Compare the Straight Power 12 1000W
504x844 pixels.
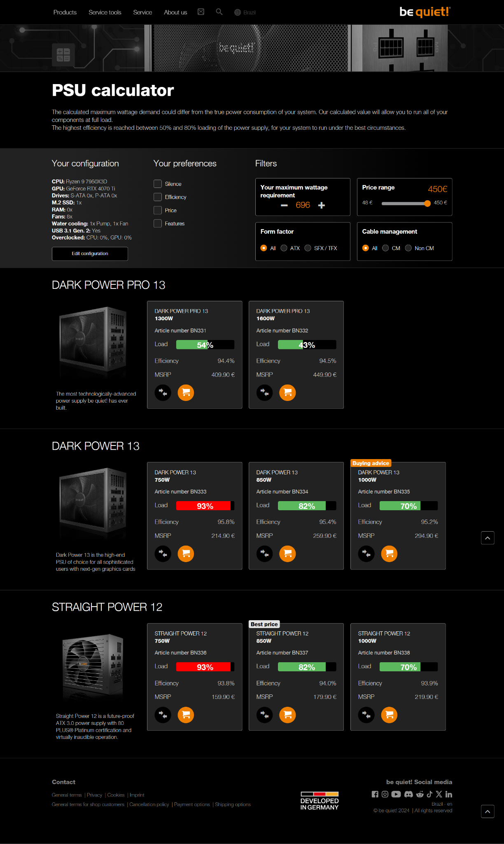(x=366, y=715)
